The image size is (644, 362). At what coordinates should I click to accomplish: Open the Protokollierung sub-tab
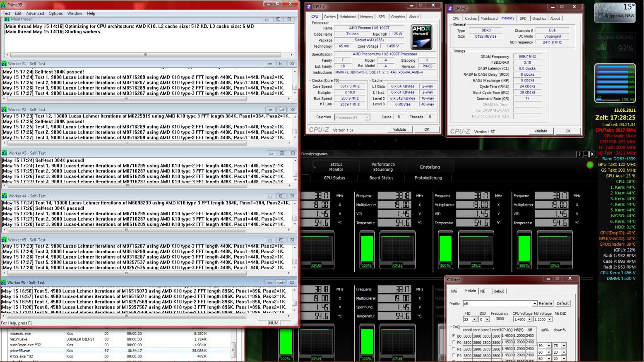click(428, 178)
